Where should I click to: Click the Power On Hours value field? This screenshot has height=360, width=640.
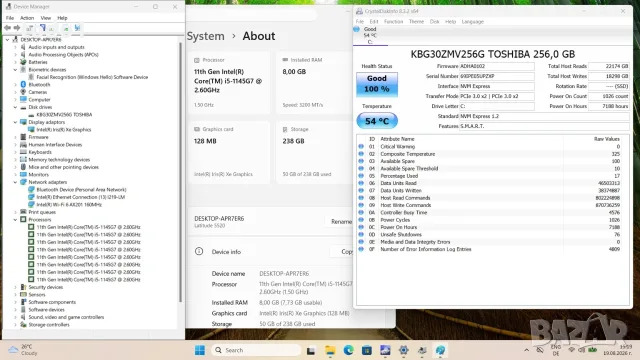pos(609,106)
